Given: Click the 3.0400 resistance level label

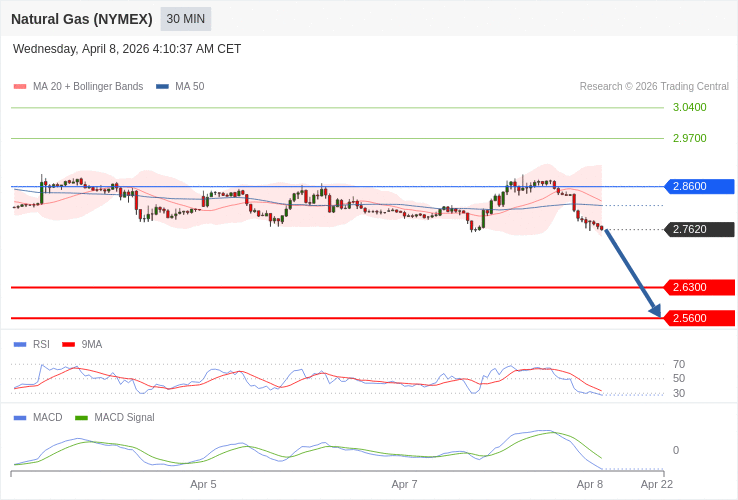Looking at the screenshot, I should (x=689, y=107).
